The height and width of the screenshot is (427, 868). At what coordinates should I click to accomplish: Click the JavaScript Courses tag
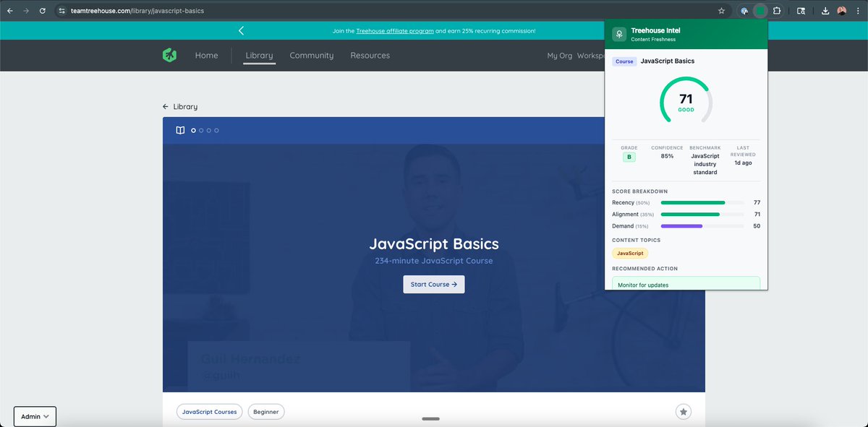(209, 412)
